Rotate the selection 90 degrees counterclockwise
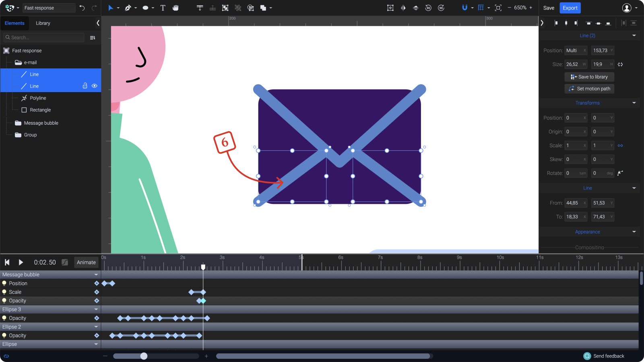Viewport: 644px width, 362px height. click(428, 8)
